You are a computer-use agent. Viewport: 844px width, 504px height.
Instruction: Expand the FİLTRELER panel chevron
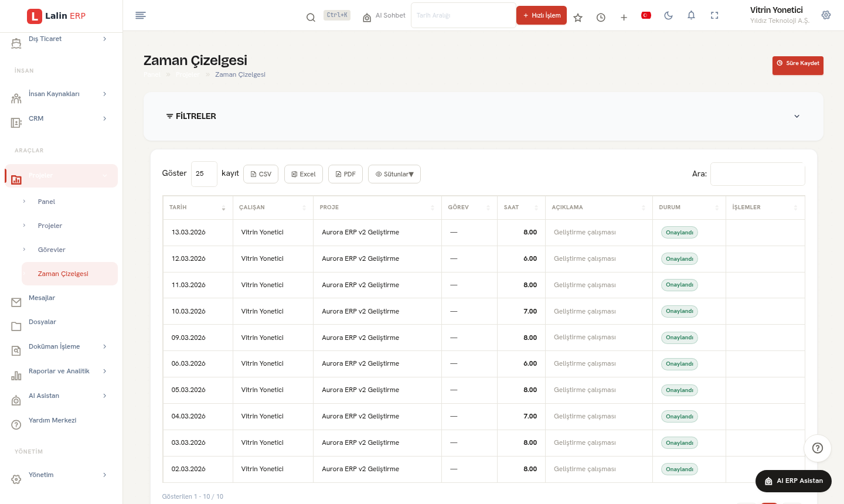coord(797,116)
